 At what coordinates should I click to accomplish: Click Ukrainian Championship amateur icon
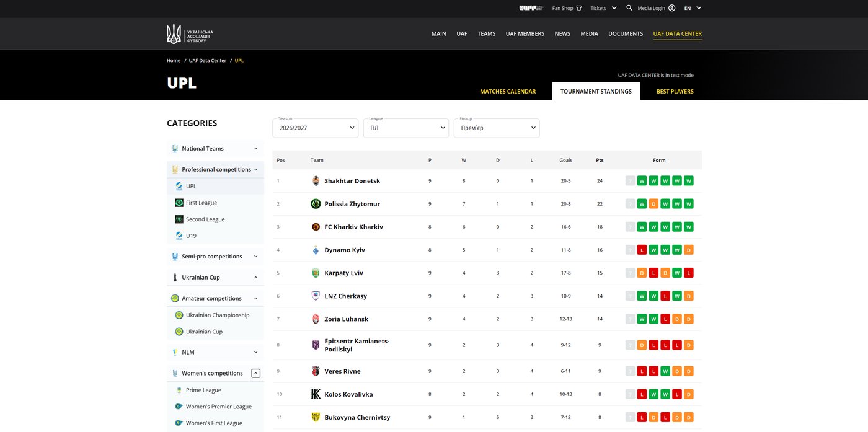coord(179,315)
